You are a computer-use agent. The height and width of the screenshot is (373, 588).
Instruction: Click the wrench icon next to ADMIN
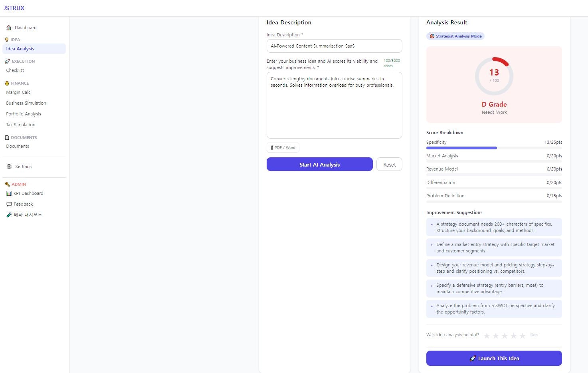pos(7,184)
